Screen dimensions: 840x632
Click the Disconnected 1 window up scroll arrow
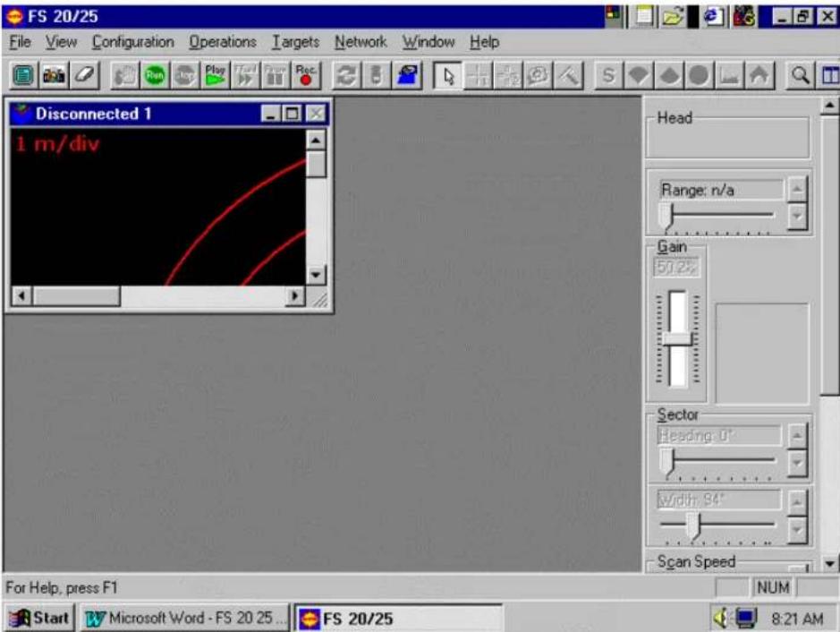click(x=316, y=141)
